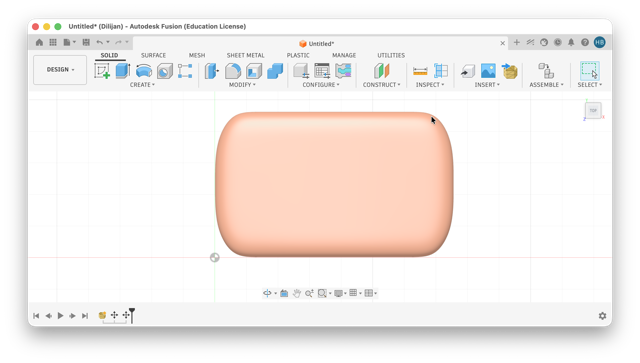Expand the INSERT menu

pos(487,85)
